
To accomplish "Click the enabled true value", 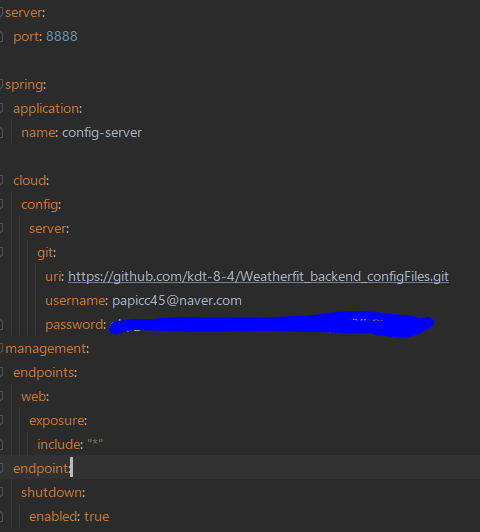I will tap(97, 517).
